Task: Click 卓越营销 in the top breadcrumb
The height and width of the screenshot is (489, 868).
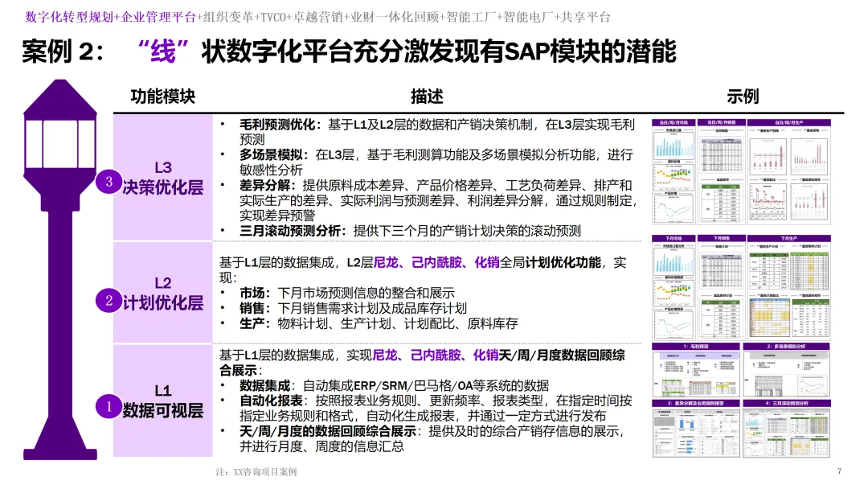Action: coord(317,17)
